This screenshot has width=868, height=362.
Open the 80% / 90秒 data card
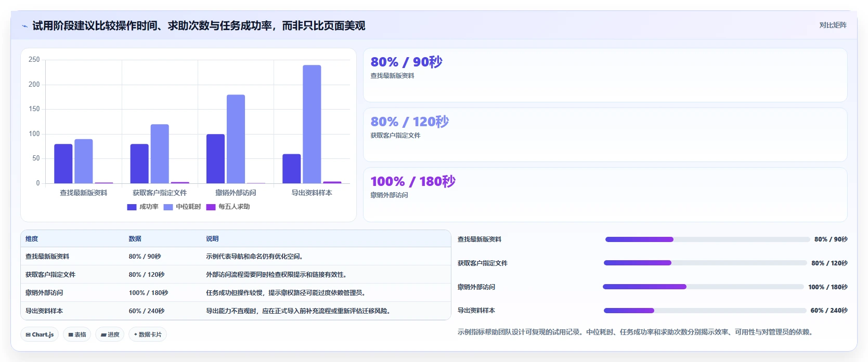pos(605,75)
